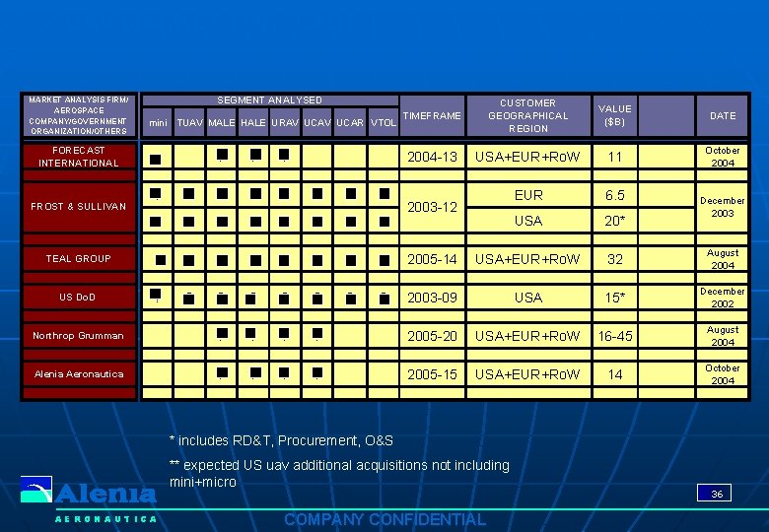Select the value cell '16-45'
The width and height of the screenshot is (769, 532).
click(x=615, y=336)
